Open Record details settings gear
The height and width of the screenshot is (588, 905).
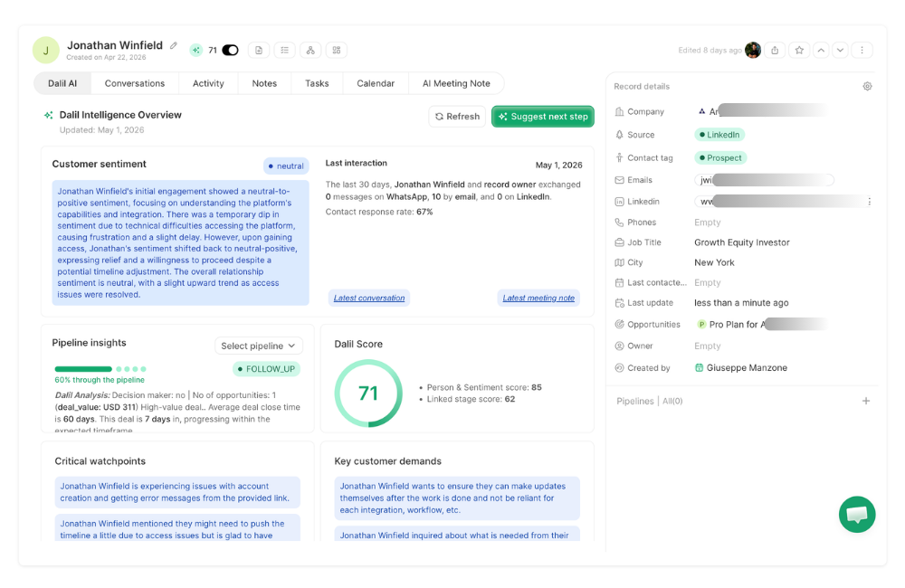pyautogui.click(x=867, y=87)
